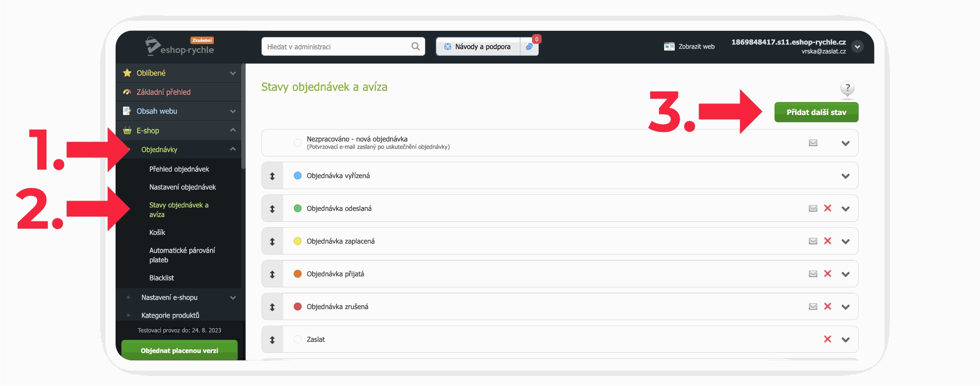Click the Zobrazit web link
The height and width of the screenshot is (386, 980).
pos(689,47)
